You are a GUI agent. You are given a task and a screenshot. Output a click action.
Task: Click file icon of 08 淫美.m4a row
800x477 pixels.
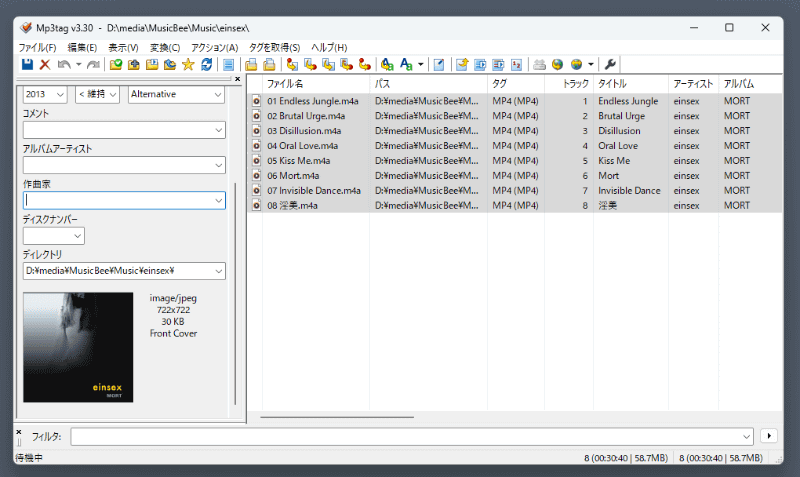(256, 206)
